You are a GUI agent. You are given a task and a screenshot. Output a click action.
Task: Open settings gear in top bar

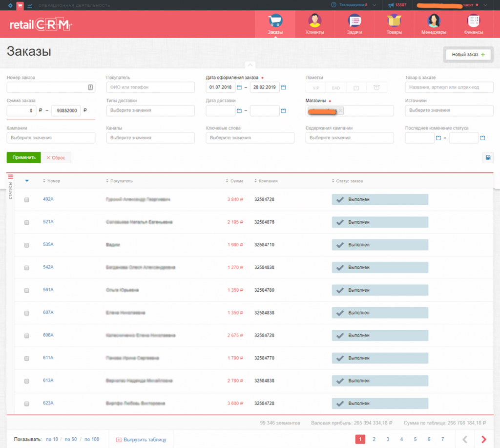pos(10,5)
